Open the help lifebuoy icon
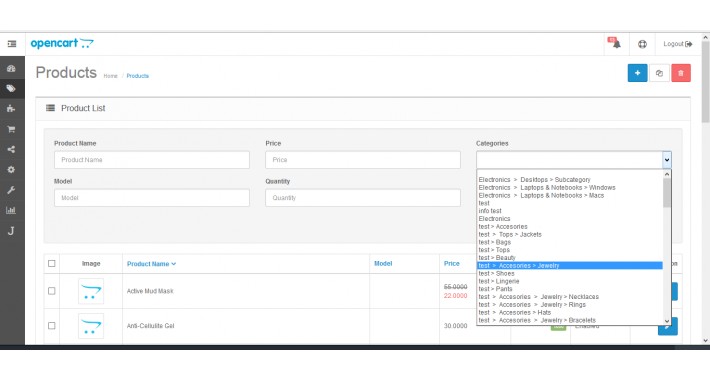This screenshot has height=380, width=710. click(x=642, y=44)
